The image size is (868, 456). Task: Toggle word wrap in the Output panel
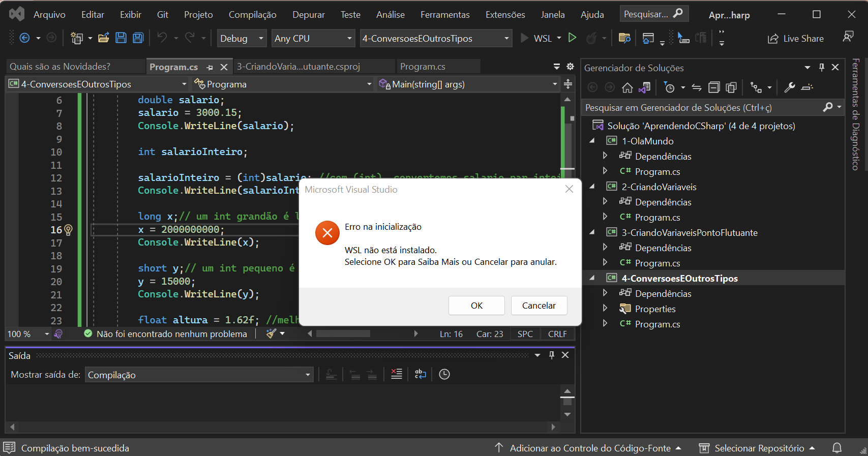click(420, 374)
